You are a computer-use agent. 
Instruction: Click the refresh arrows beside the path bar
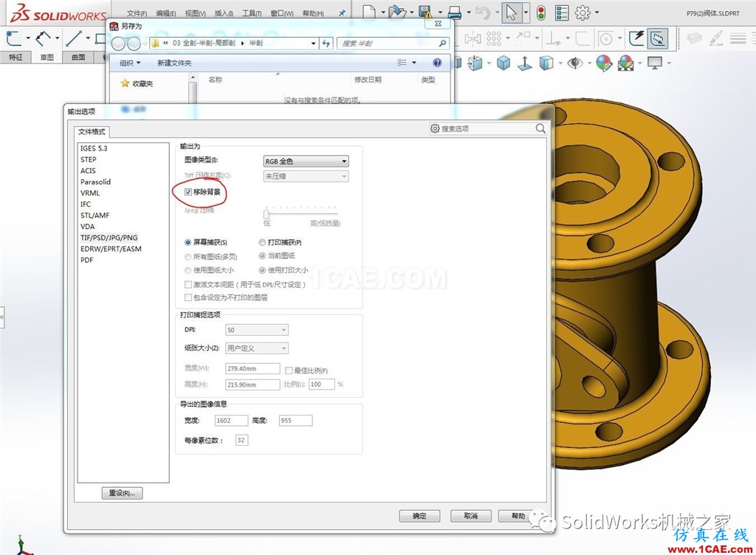(x=326, y=44)
